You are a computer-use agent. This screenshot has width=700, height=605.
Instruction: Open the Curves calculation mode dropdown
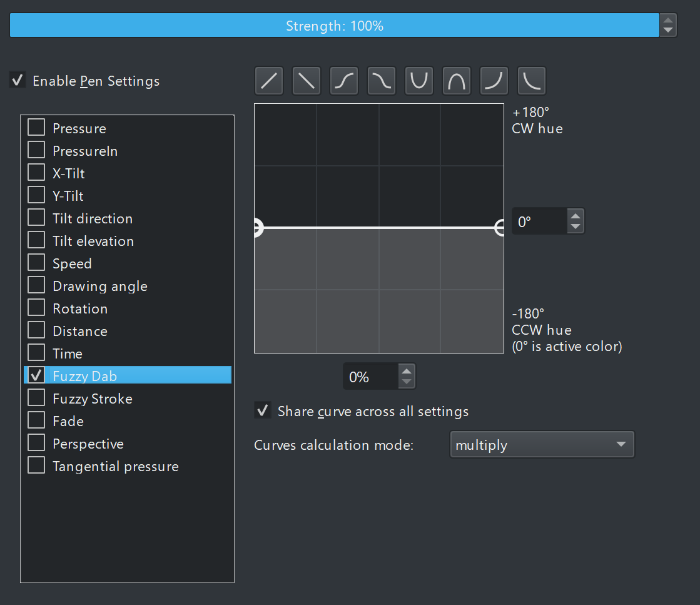pos(542,445)
